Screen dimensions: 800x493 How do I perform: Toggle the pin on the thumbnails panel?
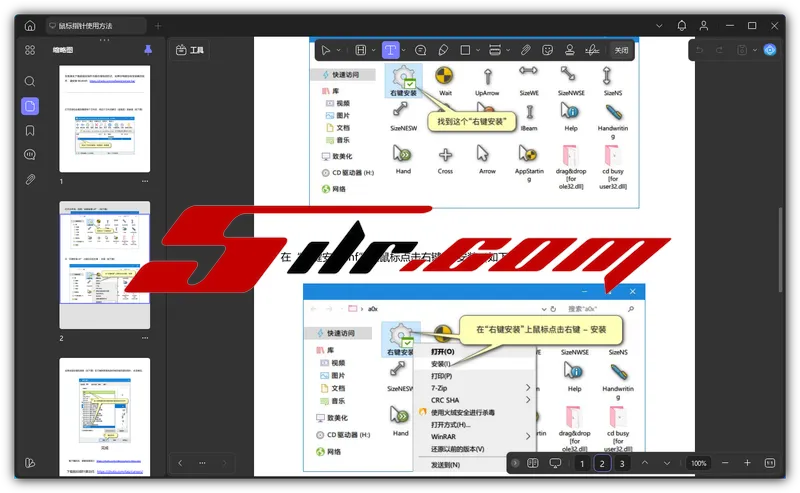pyautogui.click(x=148, y=50)
